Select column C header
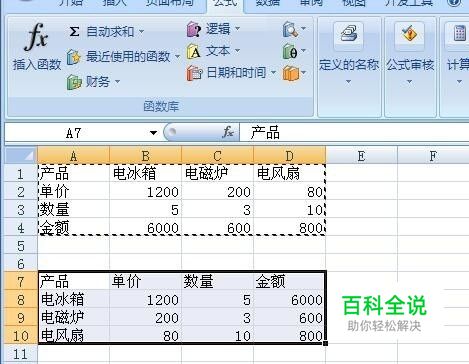Image resolution: width=469 pixels, height=364 pixels. tap(217, 156)
